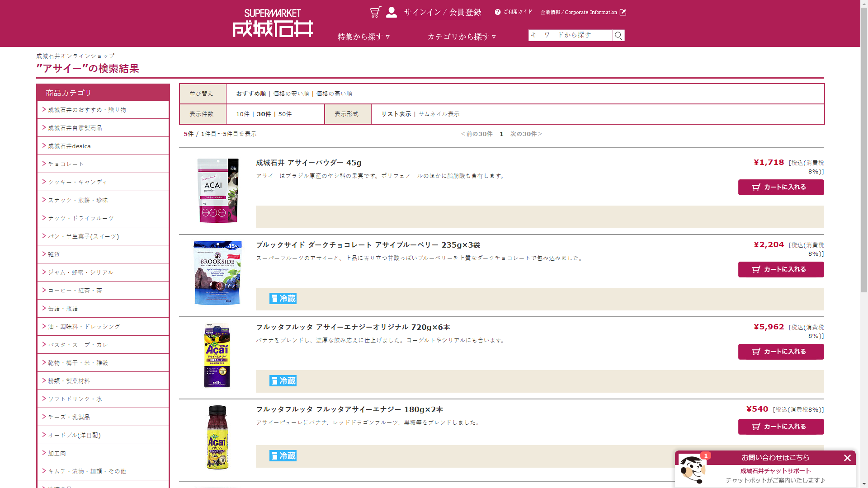Set display count to 50件
The height and width of the screenshot is (488, 868).
coord(285,114)
